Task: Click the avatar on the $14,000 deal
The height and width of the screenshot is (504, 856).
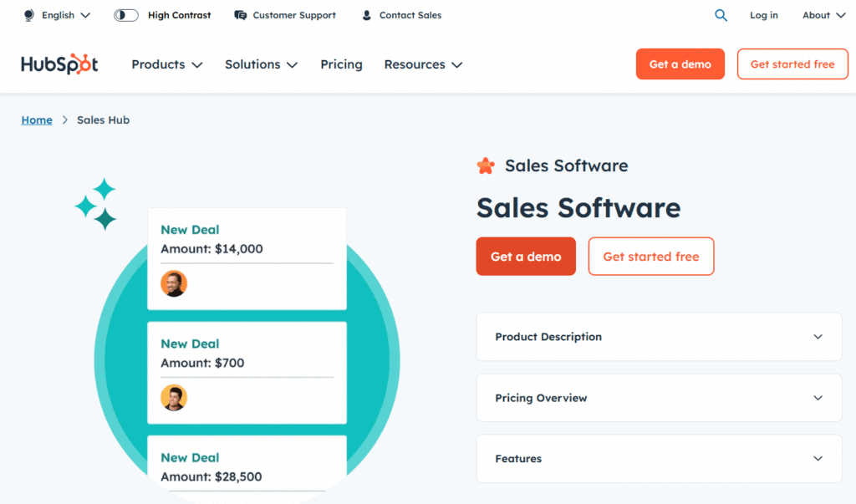Action: click(174, 283)
